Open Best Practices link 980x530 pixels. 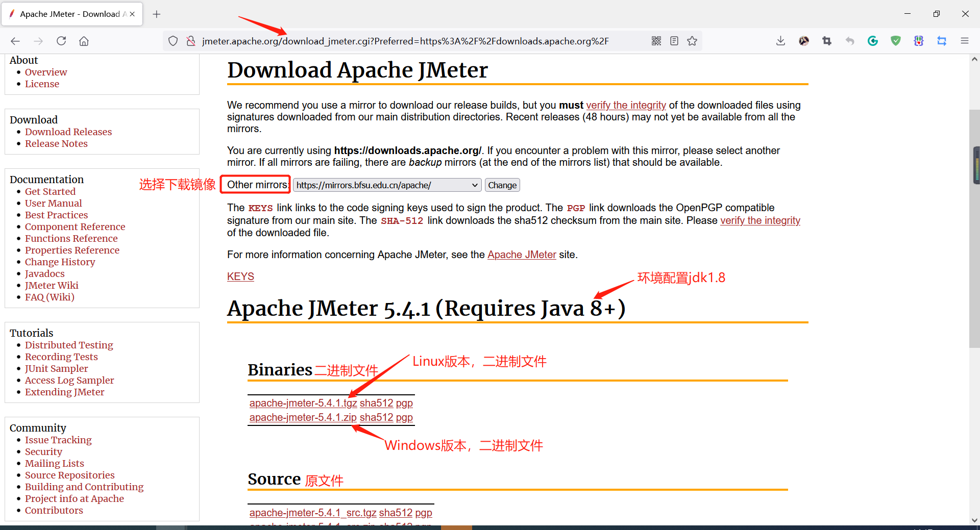(x=56, y=215)
